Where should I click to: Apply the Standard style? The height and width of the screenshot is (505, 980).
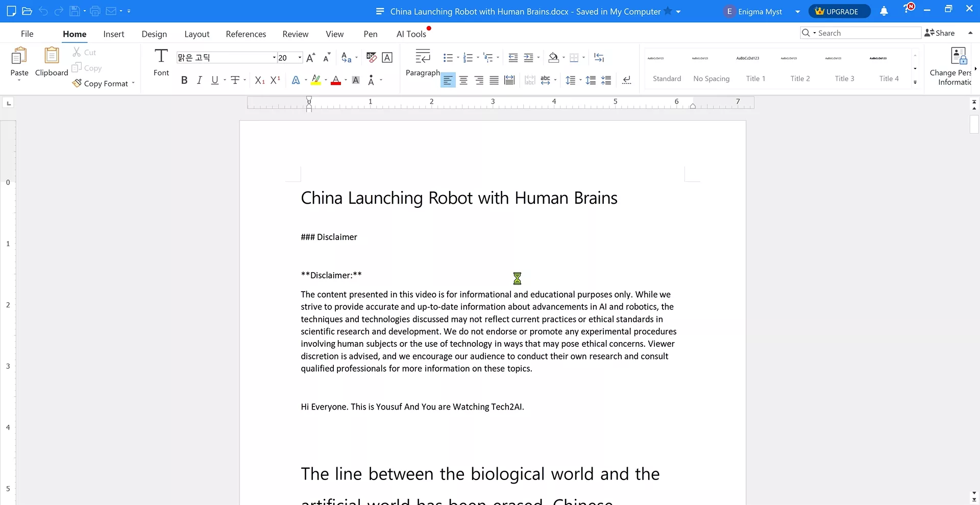coord(667,68)
